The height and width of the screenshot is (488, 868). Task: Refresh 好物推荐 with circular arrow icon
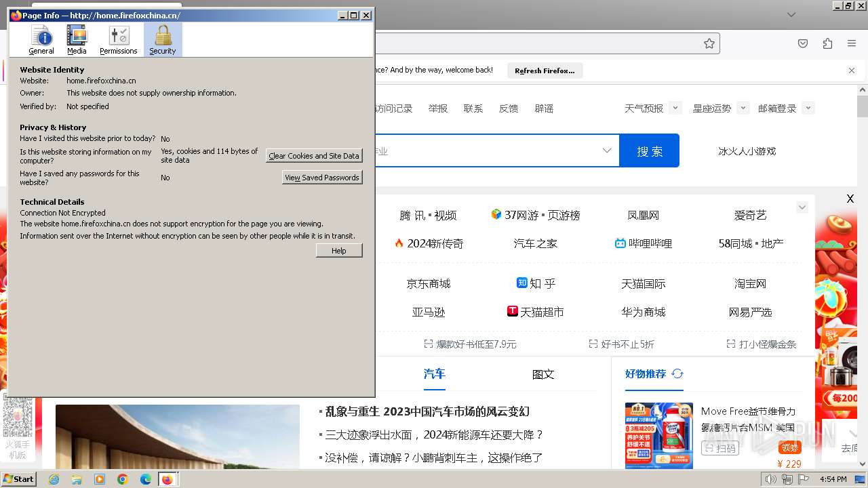677,373
